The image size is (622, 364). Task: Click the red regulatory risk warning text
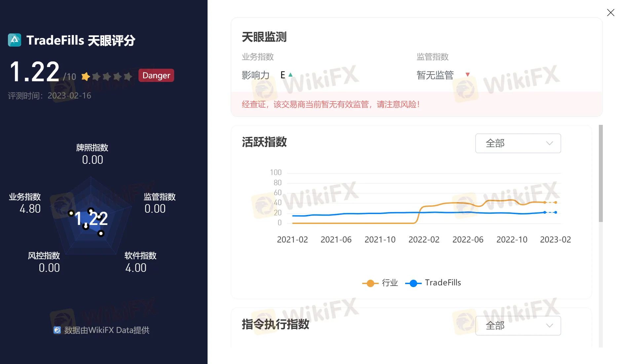(331, 104)
